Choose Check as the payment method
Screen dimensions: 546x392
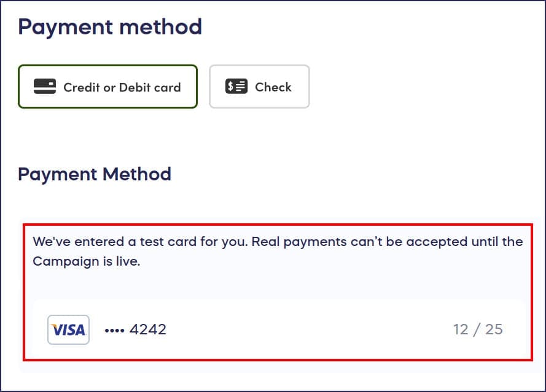[x=259, y=86]
